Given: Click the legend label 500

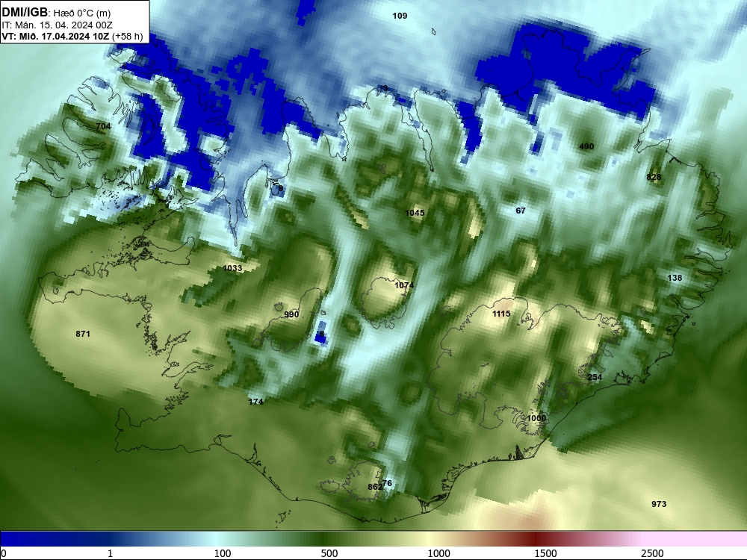Looking at the screenshot, I should click(329, 553).
